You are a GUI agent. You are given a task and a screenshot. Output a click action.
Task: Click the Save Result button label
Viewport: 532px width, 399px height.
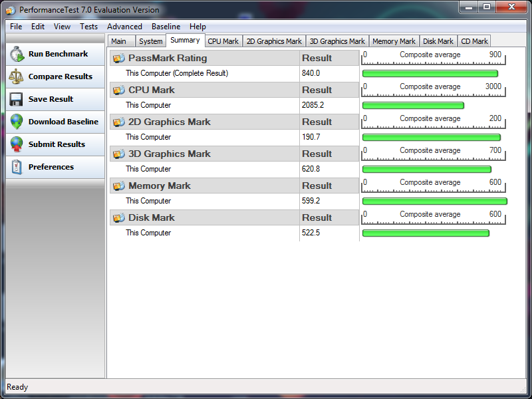[51, 99]
